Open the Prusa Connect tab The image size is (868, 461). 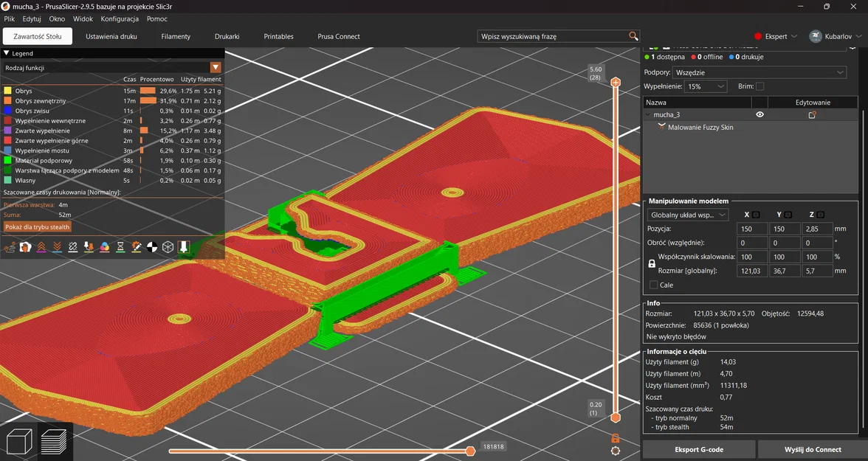339,36
